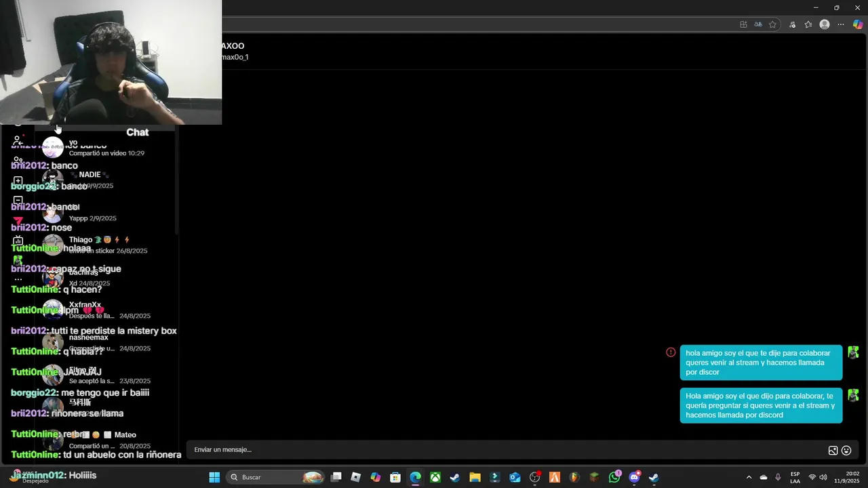Select message 'hola amigo soy el que te dije'

pyautogui.click(x=761, y=363)
